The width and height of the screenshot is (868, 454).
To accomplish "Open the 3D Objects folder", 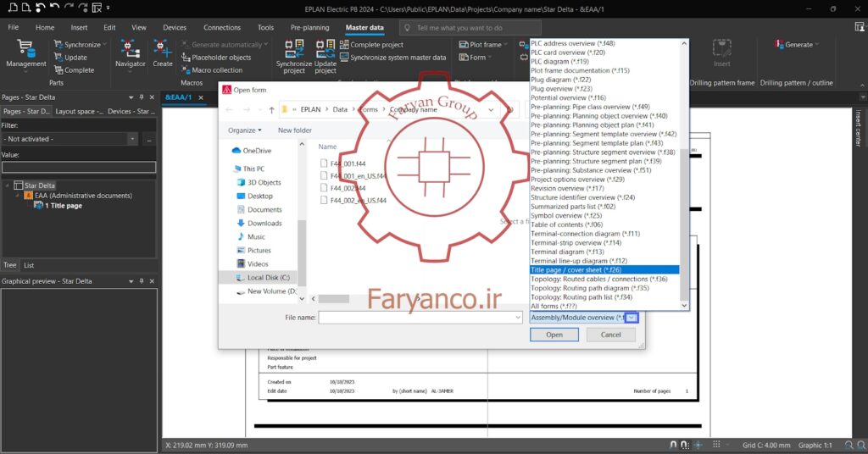I will pos(259,182).
